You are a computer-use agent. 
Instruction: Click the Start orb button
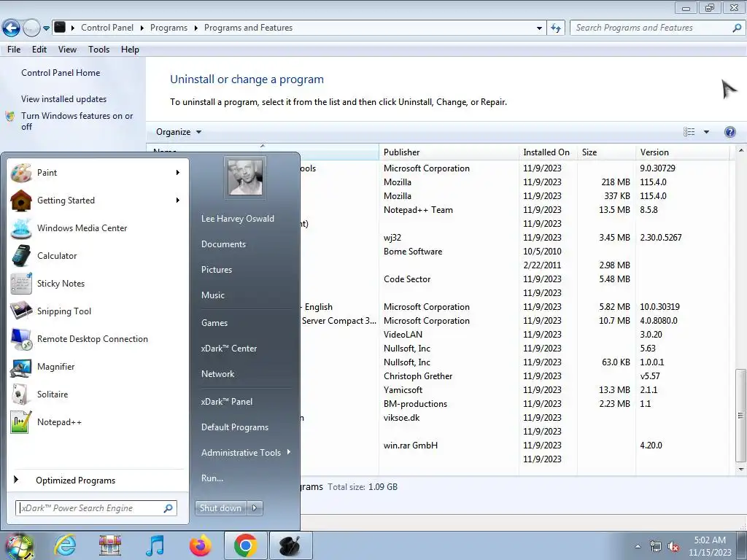pyautogui.click(x=19, y=546)
